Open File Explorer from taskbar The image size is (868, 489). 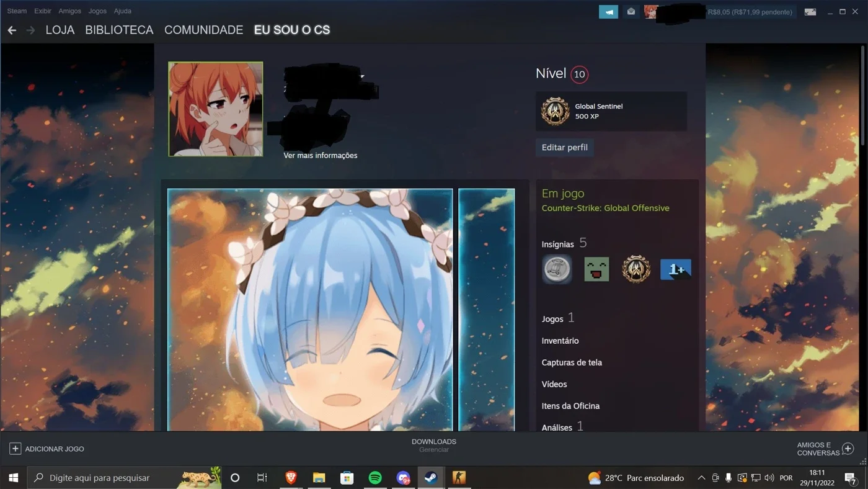click(319, 478)
